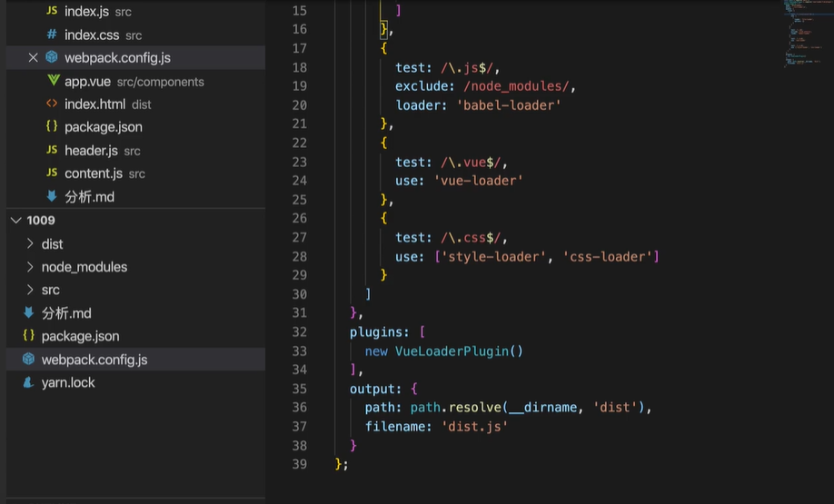Click the webpack cube icon in open editors

tap(52, 57)
